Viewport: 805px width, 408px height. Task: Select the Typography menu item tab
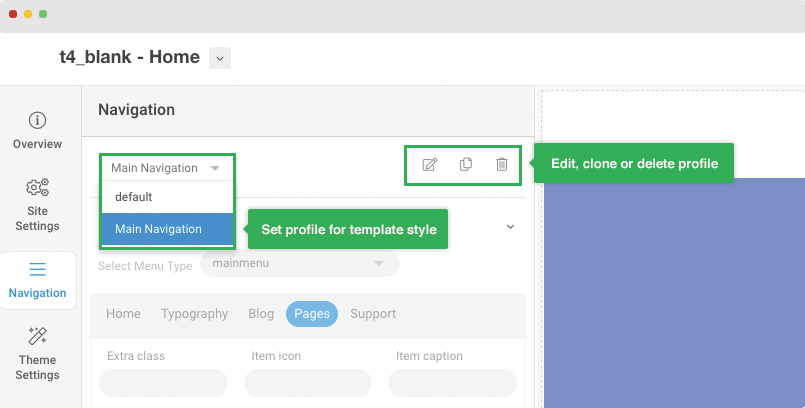coord(195,314)
